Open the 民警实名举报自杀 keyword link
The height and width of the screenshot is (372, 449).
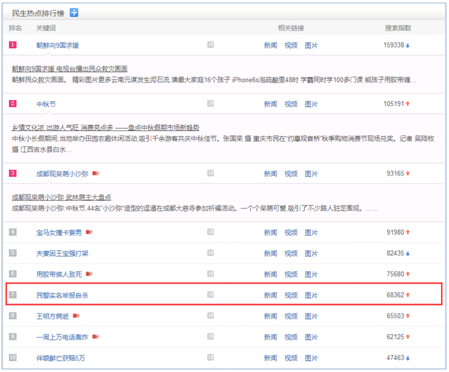[x=62, y=295]
